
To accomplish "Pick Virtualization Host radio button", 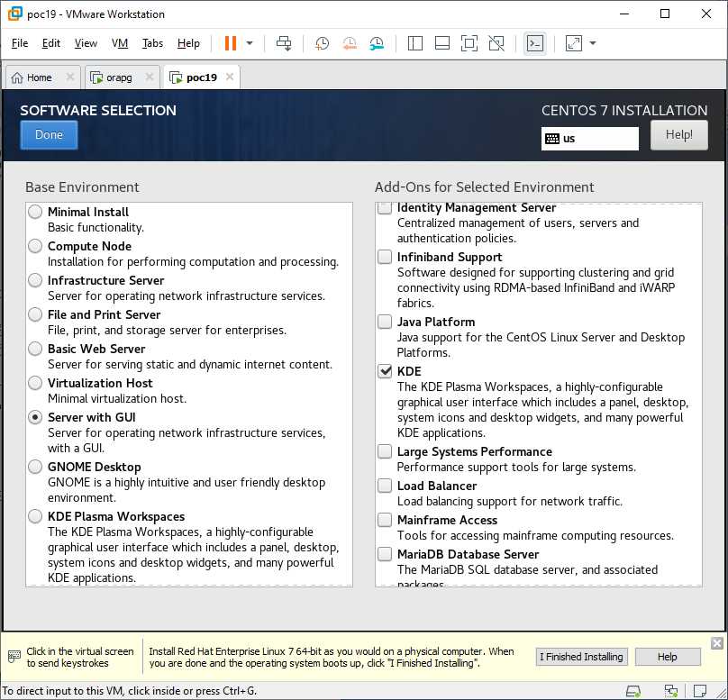I will point(35,383).
